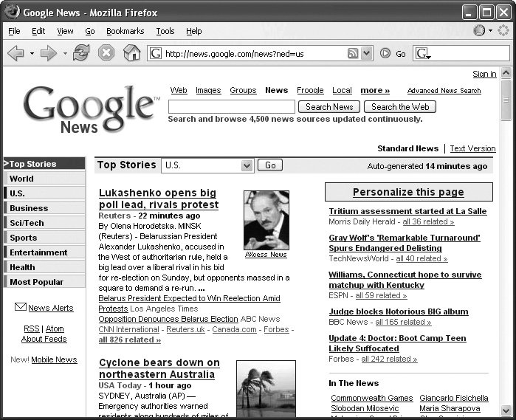The image size is (516, 420).
Task: Click the News Alerts envelope icon
Action: (x=20, y=307)
